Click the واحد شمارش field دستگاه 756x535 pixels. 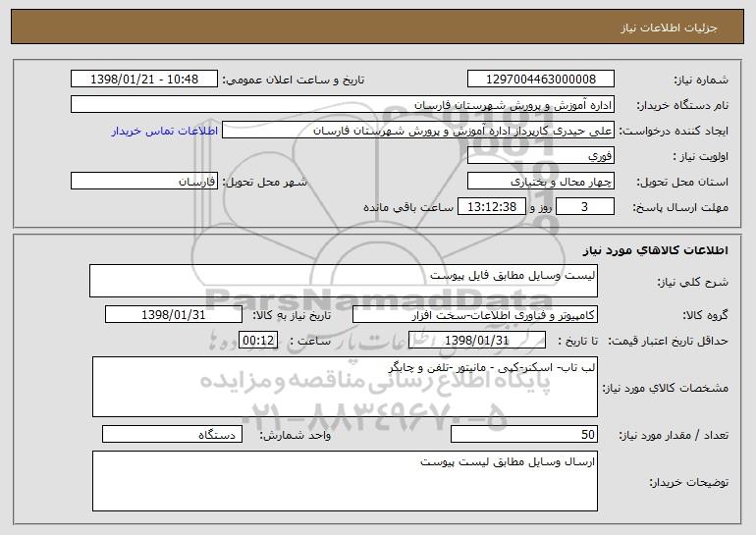click(172, 434)
